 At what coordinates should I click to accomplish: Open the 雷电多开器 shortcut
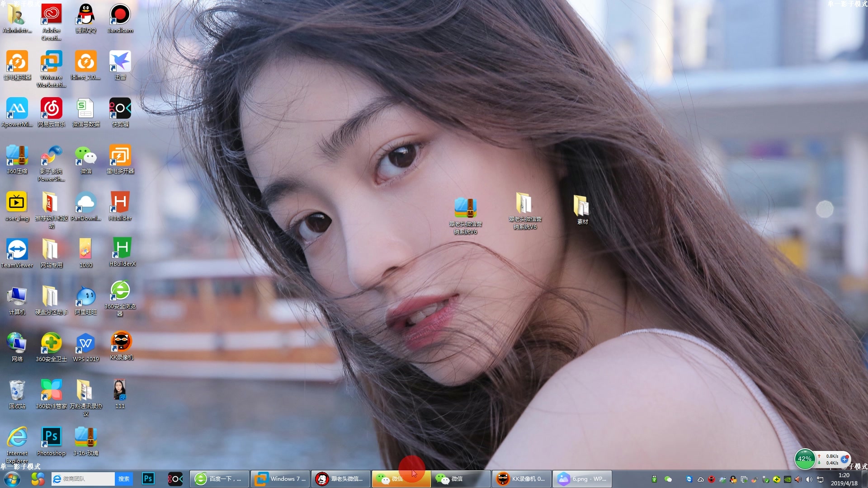[120, 160]
